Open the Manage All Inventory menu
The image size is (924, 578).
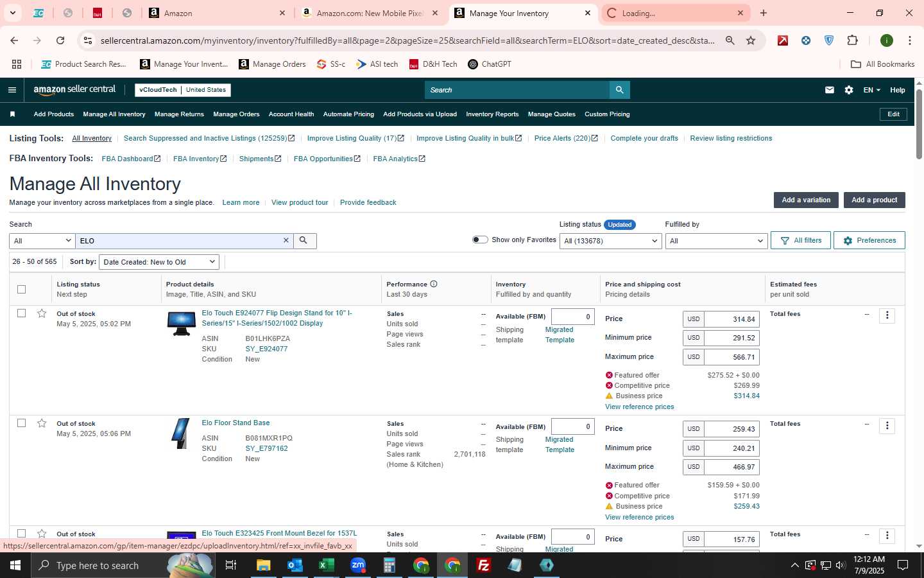coord(114,114)
